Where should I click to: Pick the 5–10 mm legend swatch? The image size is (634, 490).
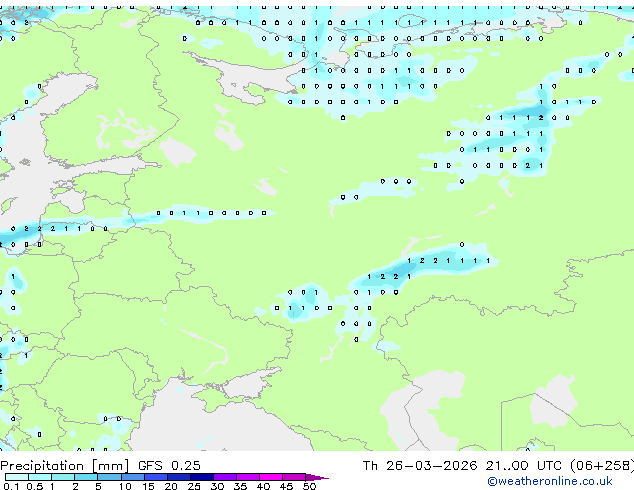coord(110,477)
